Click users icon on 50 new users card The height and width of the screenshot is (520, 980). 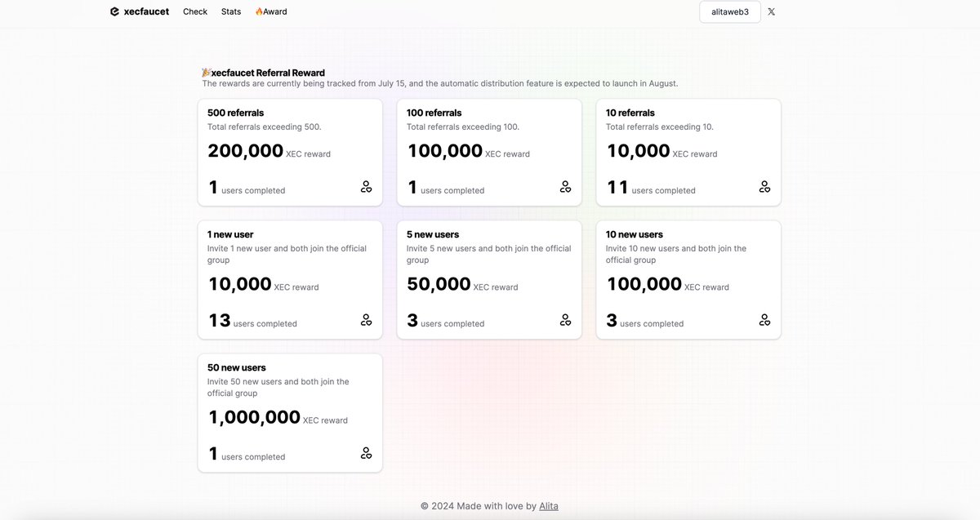click(x=366, y=453)
